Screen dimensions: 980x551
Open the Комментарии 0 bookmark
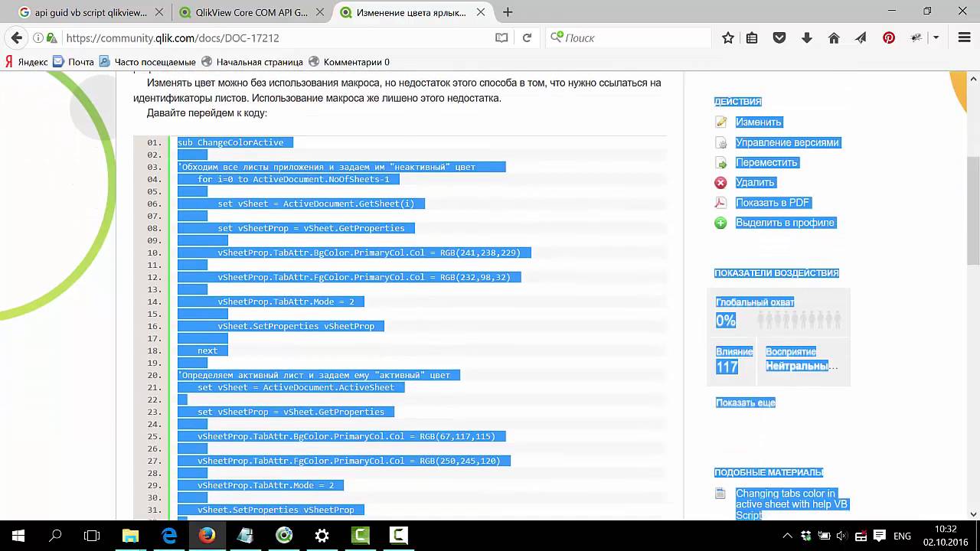tap(349, 62)
